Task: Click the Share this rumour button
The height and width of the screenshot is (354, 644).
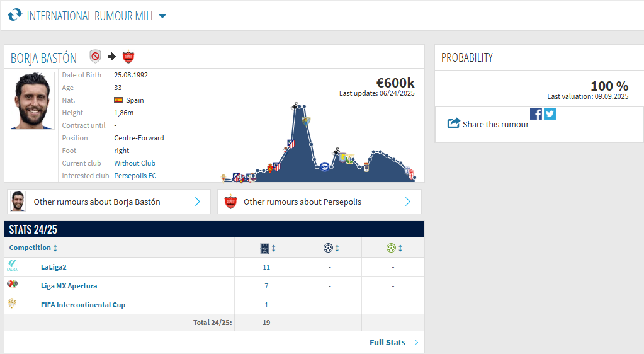Action: point(489,124)
